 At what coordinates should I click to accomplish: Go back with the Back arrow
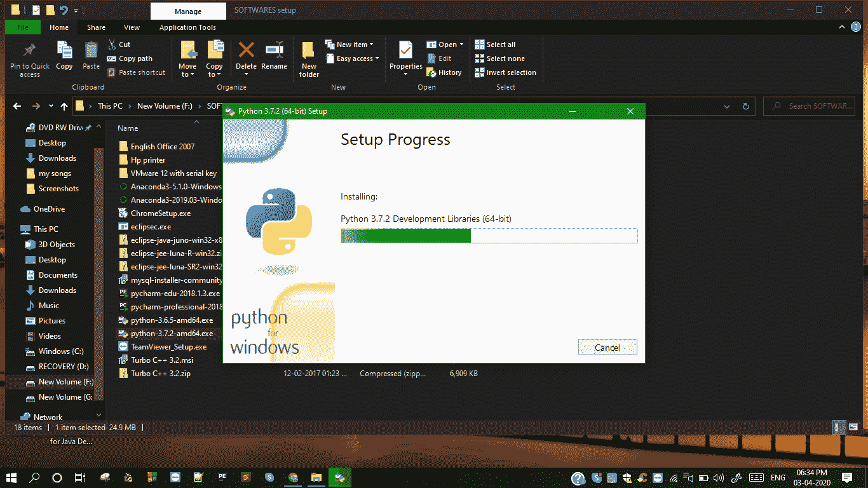tap(17, 106)
